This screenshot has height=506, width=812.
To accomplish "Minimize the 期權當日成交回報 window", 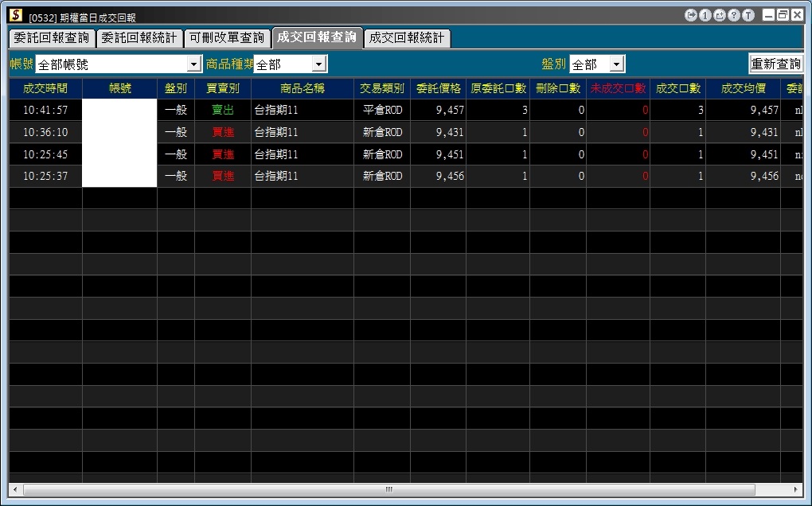I will 769,15.
